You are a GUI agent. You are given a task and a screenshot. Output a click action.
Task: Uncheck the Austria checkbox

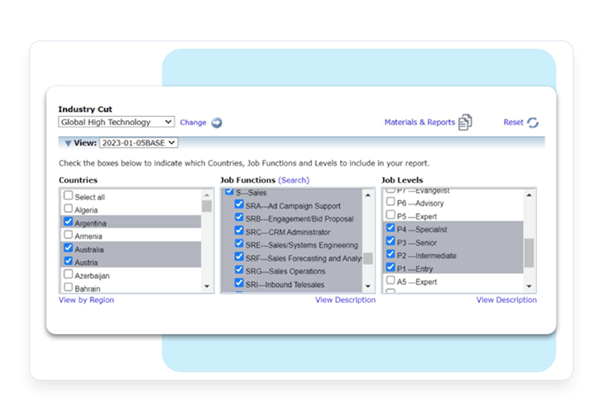(68, 261)
